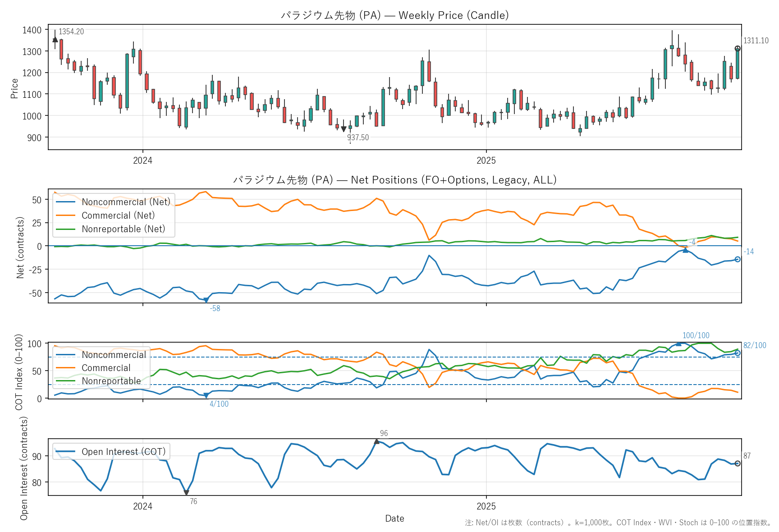The width and height of the screenshot is (779, 532).
Task: Click the price high triangle marker at 1354.20
Action: [55, 40]
